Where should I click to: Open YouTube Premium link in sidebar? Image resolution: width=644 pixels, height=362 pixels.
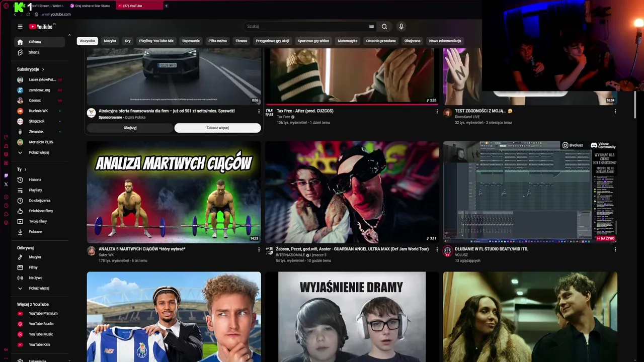(x=40, y=313)
